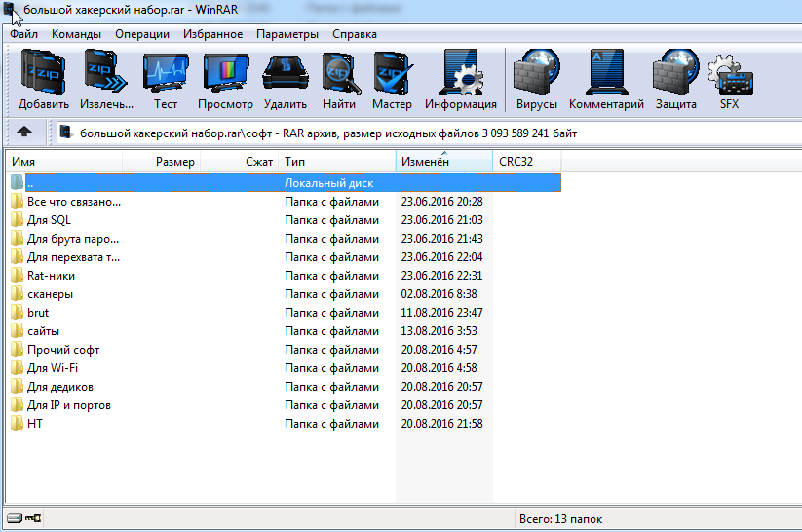Viewport: 802px width, 532px height.
Task: Select folder icon of brut
Action: (17, 313)
